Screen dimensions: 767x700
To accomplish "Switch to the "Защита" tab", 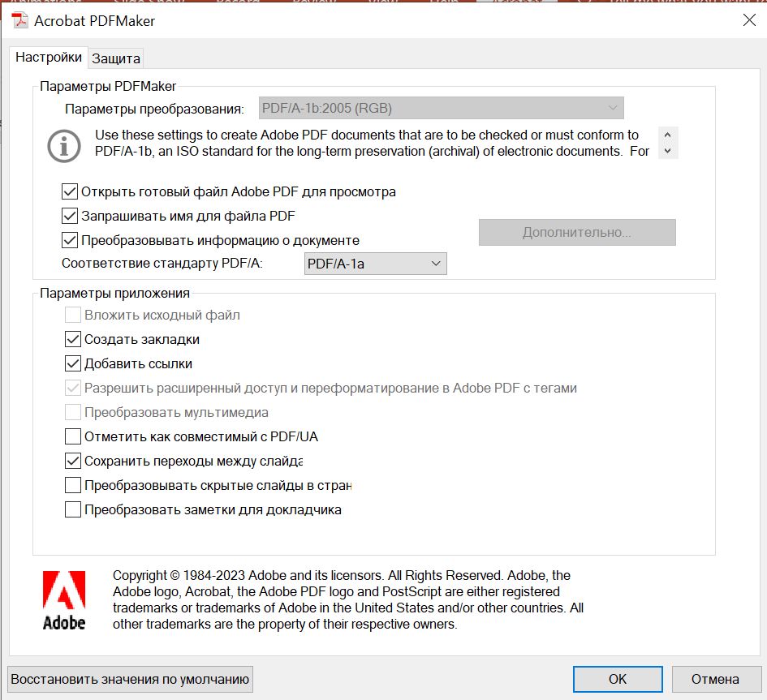I will coord(116,58).
